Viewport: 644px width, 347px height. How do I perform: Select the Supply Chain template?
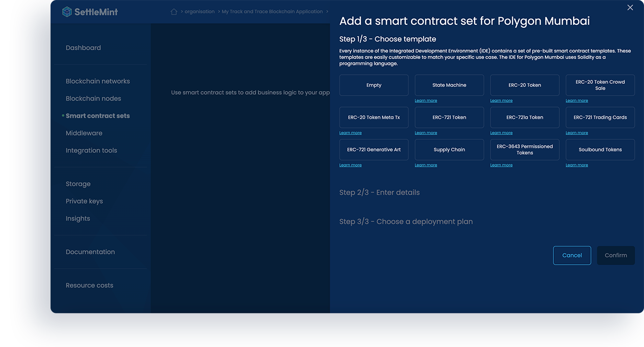(449, 149)
